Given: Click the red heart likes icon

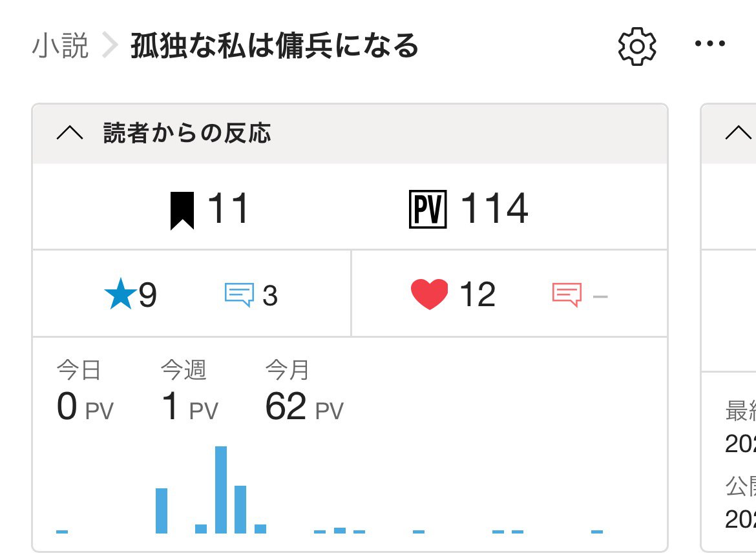Looking at the screenshot, I should pyautogui.click(x=429, y=295).
